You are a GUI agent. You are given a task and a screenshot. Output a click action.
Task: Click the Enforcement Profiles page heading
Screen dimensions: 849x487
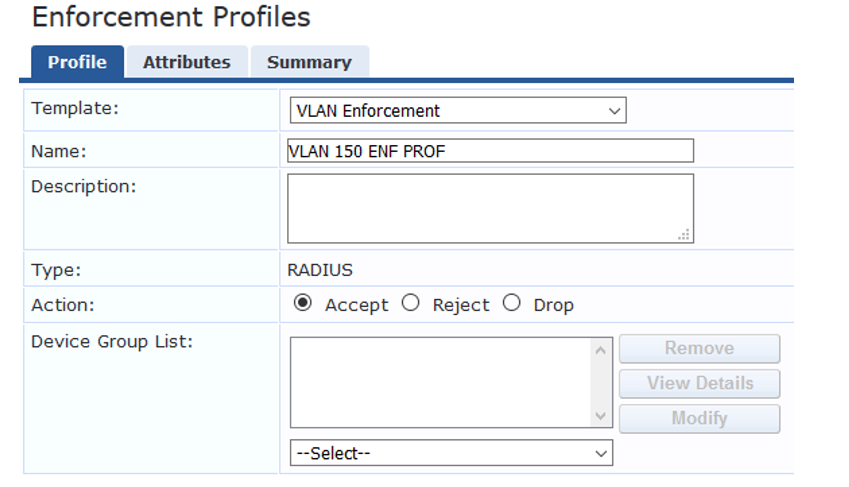tap(171, 17)
